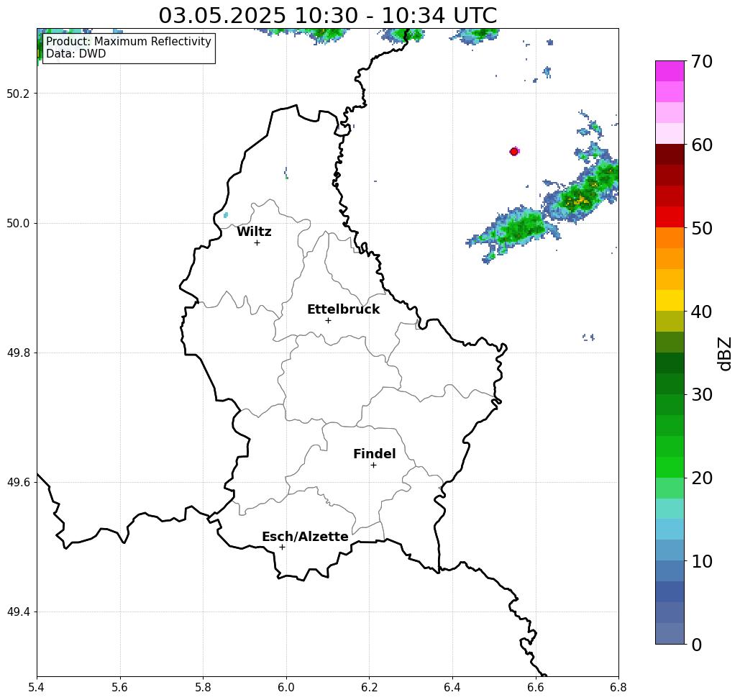The height and width of the screenshot is (700, 740).
Task: Click the 60 dBZ colorbar tick label
Action: 701,145
